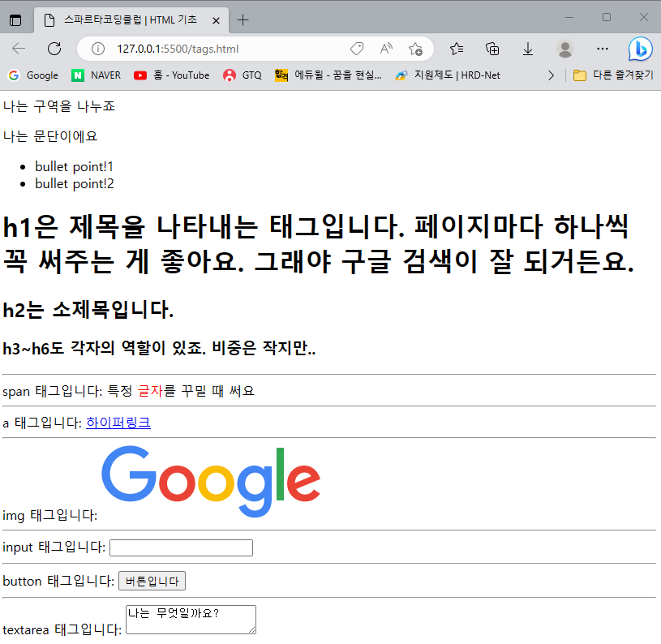Open the Downloads icon

coord(528,49)
